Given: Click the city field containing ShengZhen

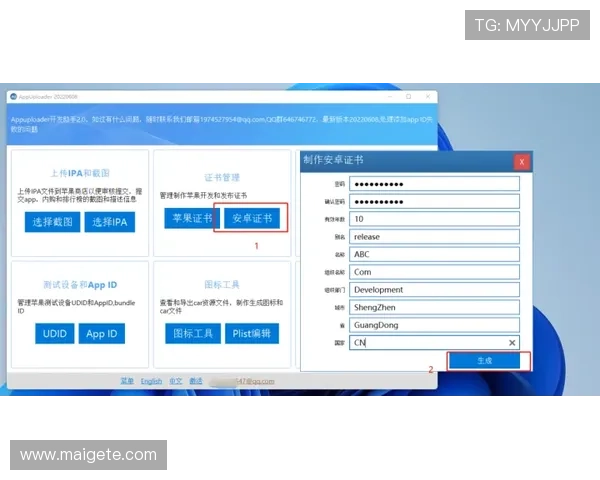Looking at the screenshot, I should (434, 307).
